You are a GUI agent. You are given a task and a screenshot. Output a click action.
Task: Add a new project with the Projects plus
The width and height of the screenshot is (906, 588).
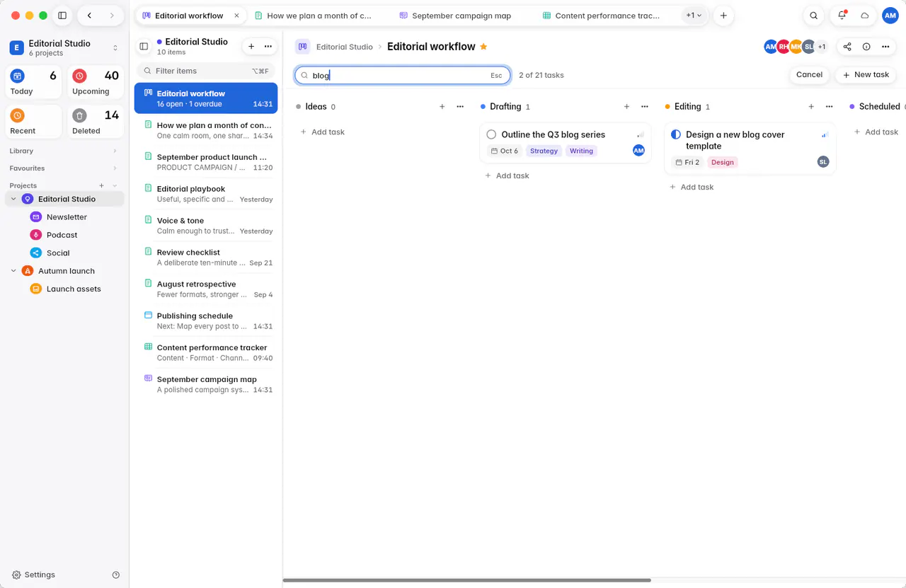(x=101, y=185)
